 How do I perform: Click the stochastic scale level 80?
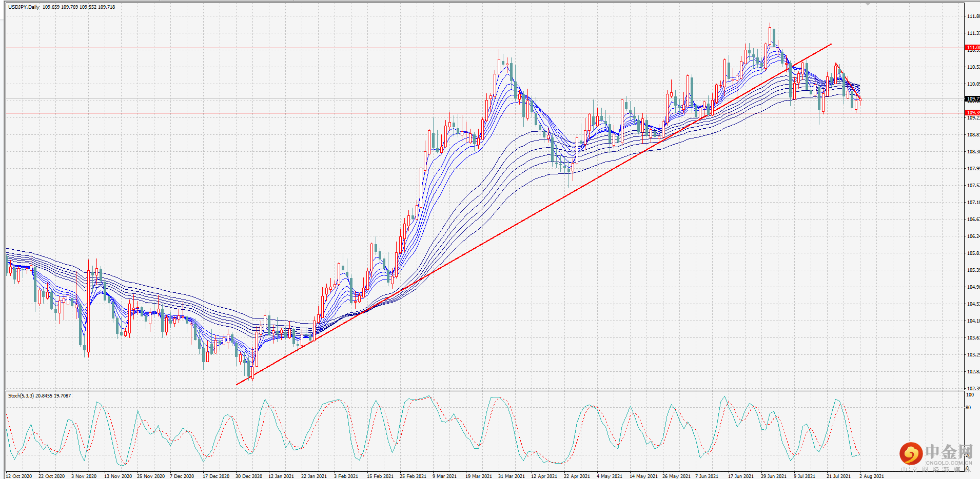click(x=968, y=408)
